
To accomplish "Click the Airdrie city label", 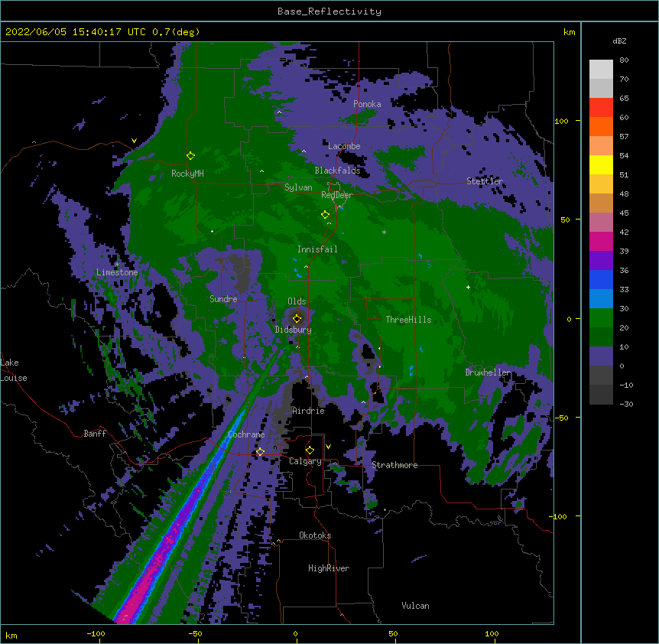I will coord(308,411).
